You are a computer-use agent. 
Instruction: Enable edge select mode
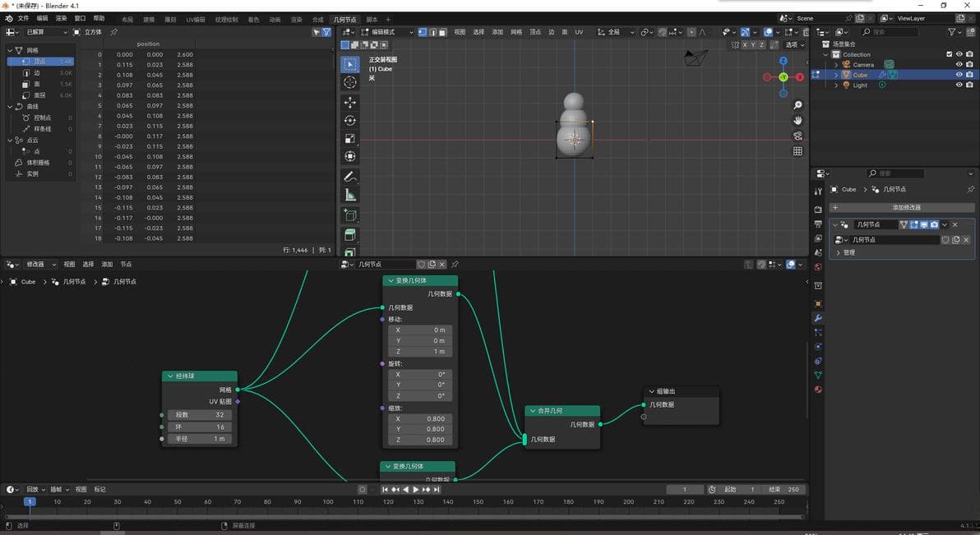432,32
